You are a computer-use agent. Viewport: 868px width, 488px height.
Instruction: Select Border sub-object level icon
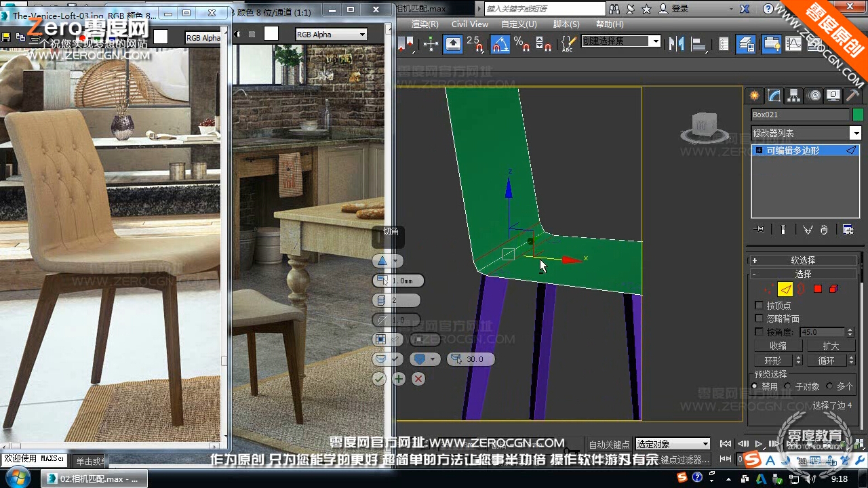pos(801,289)
